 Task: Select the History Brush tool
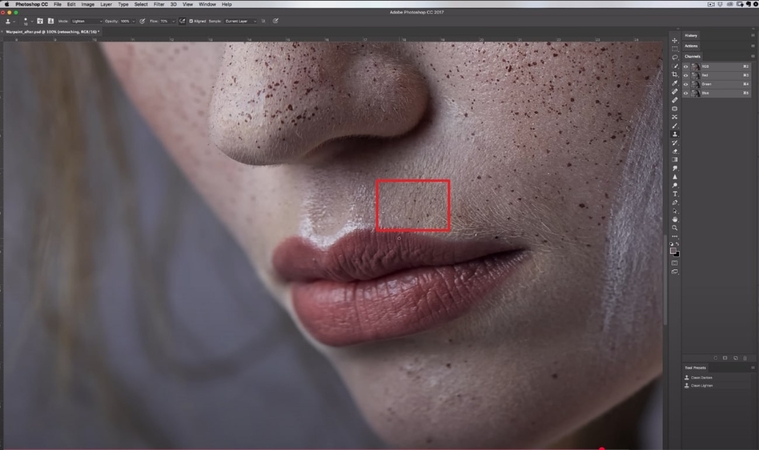pos(675,143)
